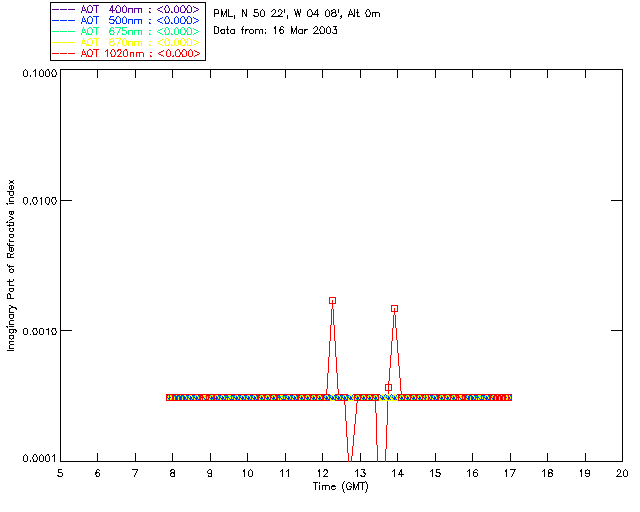Click the highest red square marker near 12
Viewport: 640px width, 512px height.
pyautogui.click(x=333, y=301)
